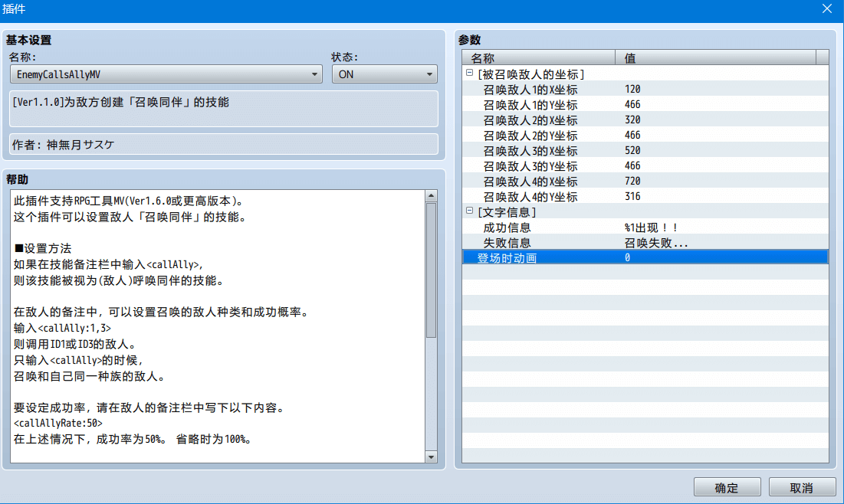Close the 插件 plugin dialog
The image size is (844, 504).
[x=827, y=8]
